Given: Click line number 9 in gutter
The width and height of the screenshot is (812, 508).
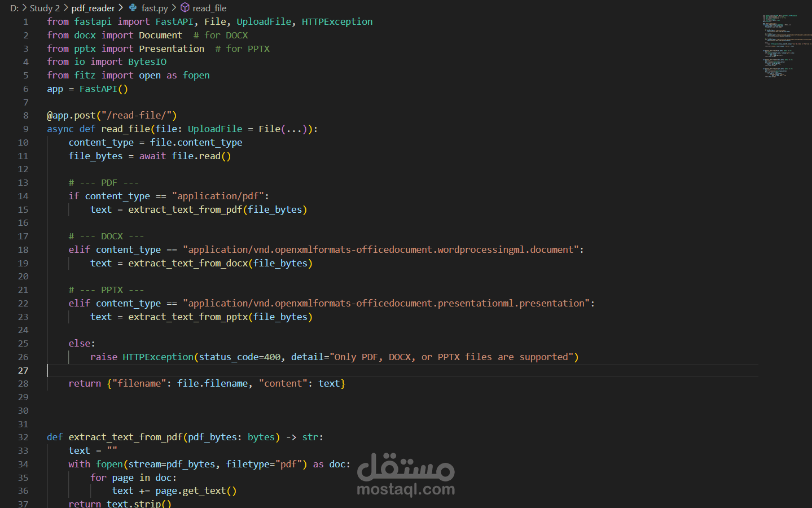Looking at the screenshot, I should click(26, 129).
